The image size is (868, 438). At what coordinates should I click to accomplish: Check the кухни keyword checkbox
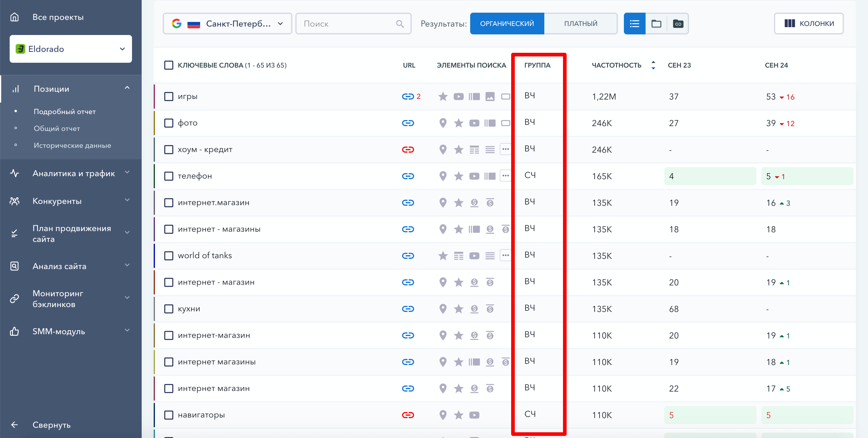(x=168, y=309)
